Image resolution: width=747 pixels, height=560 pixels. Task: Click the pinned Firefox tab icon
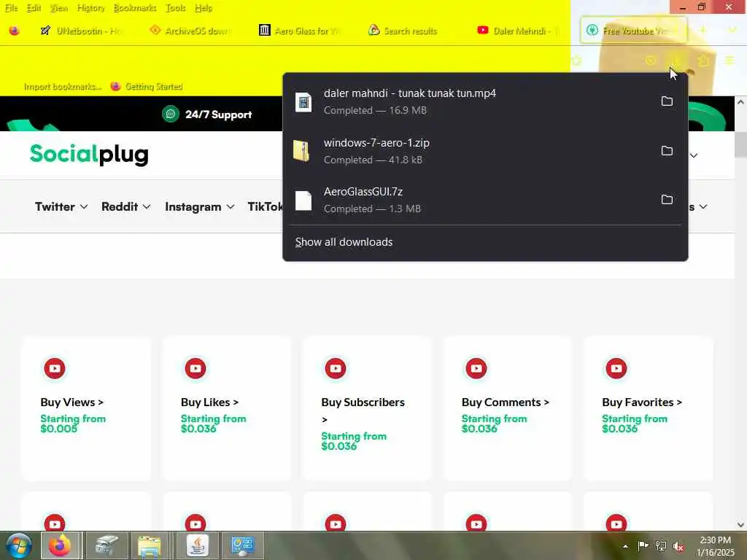pyautogui.click(x=15, y=31)
